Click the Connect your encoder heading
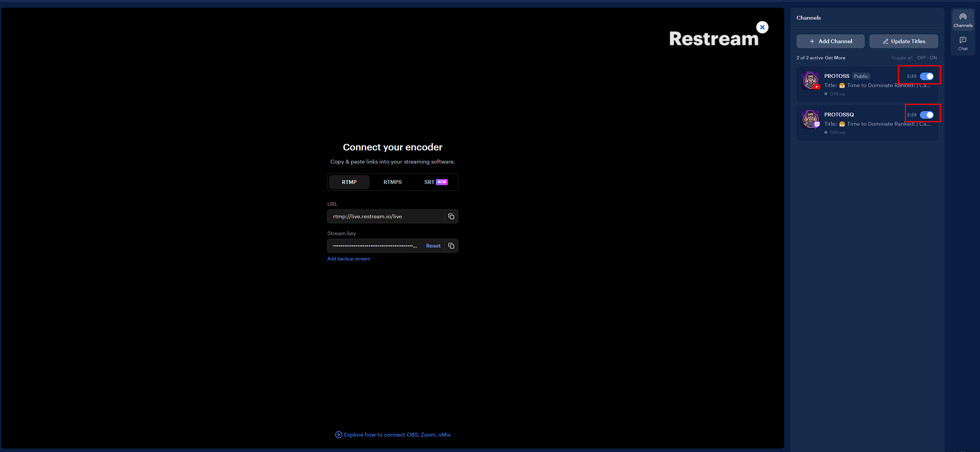The height and width of the screenshot is (452, 980). coord(392,147)
